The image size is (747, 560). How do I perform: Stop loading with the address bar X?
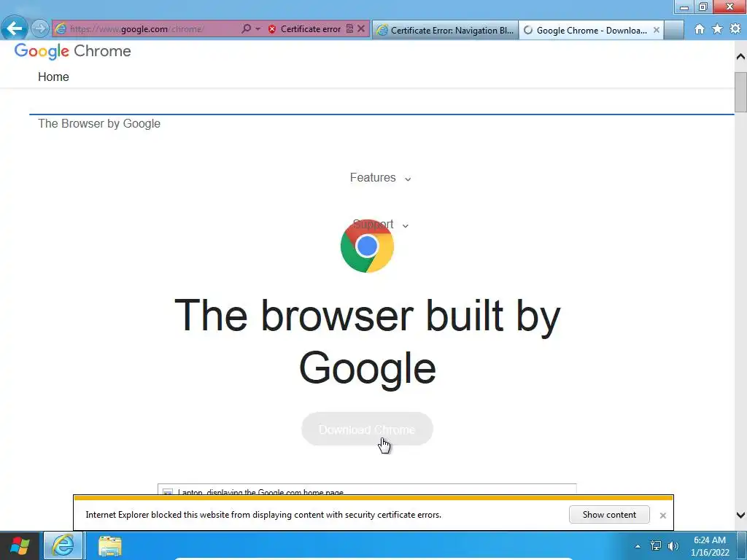point(361,29)
